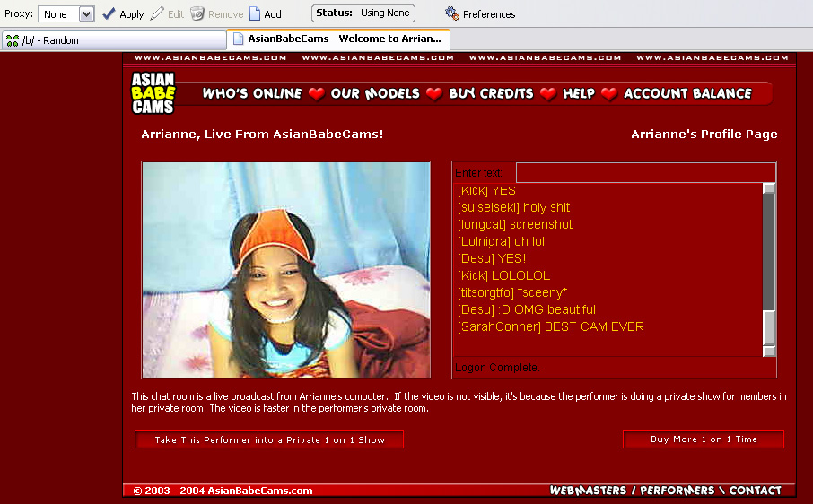
Task: Click the heart icon before Help
Action: 548,94
